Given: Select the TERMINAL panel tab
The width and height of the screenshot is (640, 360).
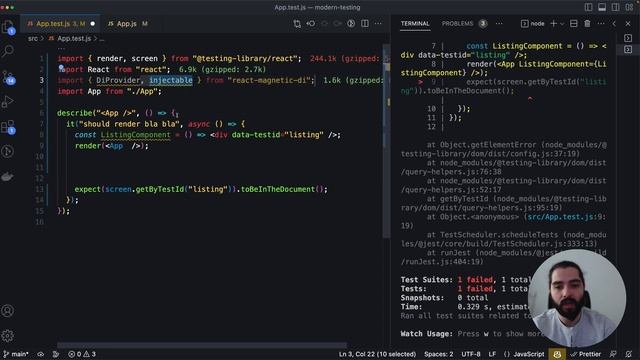Looking at the screenshot, I should point(415,24).
